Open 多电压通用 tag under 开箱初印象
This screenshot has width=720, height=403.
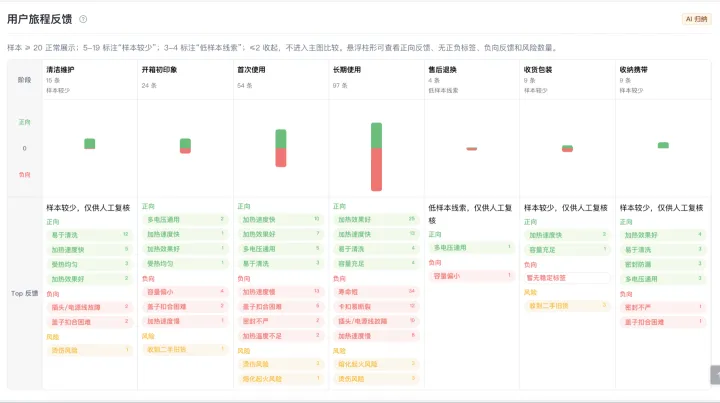[185, 220]
